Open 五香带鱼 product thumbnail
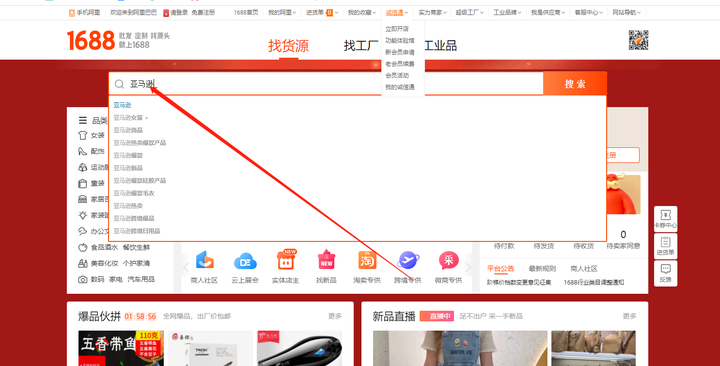 [x=121, y=348]
